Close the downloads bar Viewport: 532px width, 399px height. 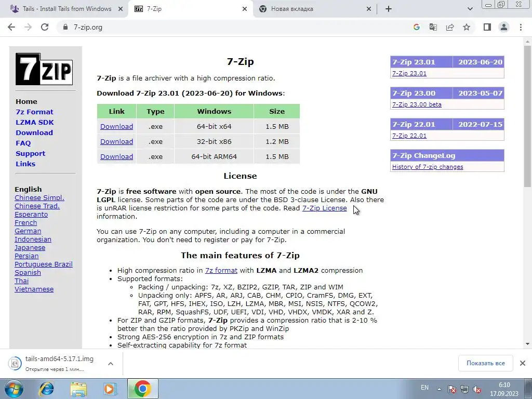[523, 363]
